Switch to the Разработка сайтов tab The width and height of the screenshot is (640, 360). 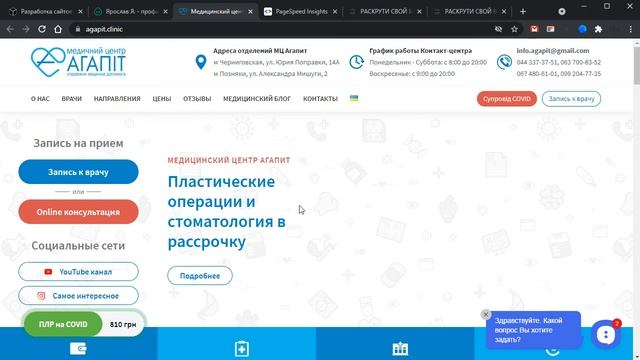(46, 11)
